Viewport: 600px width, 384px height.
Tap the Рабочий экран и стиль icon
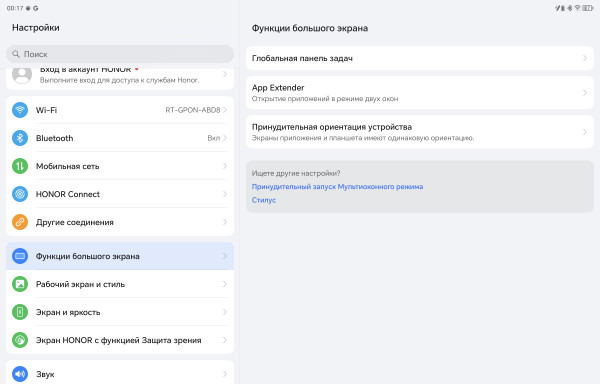tap(20, 284)
